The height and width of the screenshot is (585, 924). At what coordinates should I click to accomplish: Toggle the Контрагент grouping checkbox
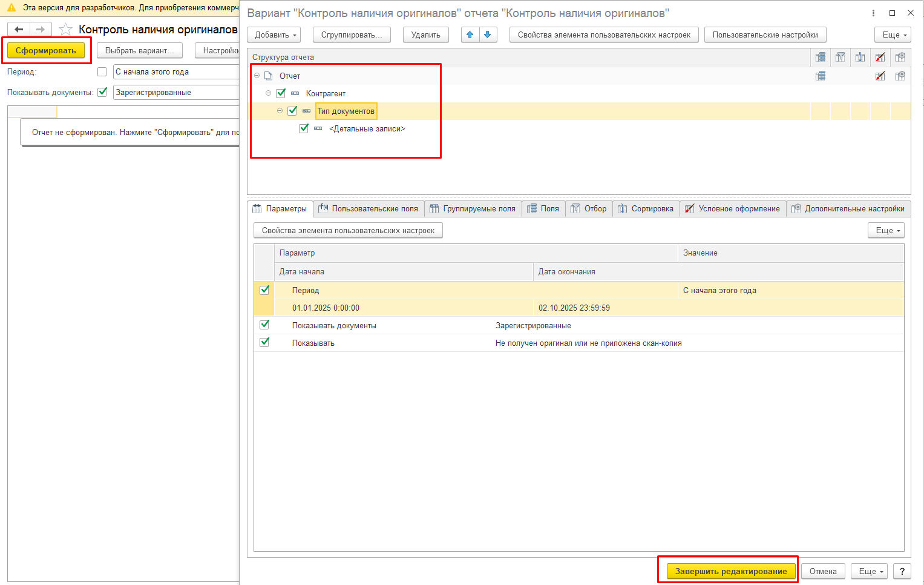(x=281, y=93)
